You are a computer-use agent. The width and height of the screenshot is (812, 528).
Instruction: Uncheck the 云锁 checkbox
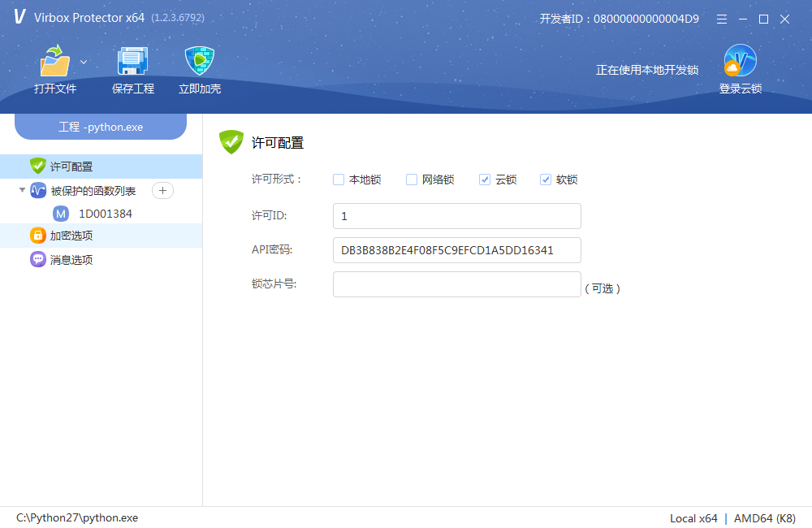[x=485, y=180]
